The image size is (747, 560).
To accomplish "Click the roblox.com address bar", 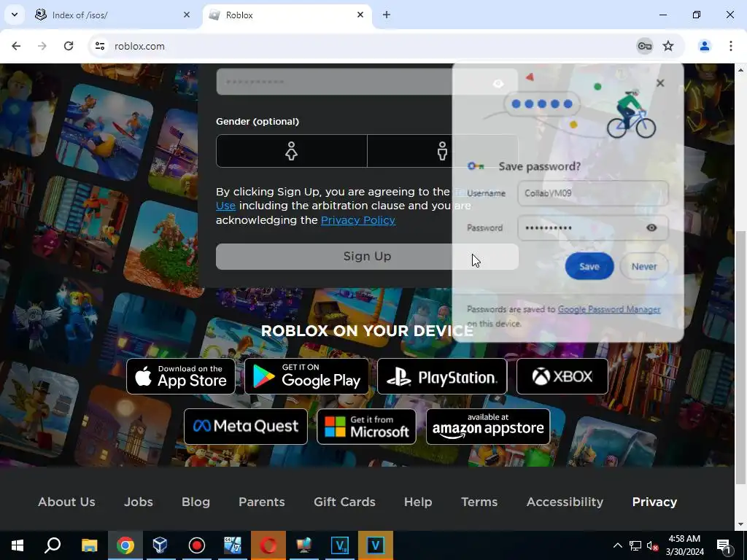I will pyautogui.click(x=362, y=46).
